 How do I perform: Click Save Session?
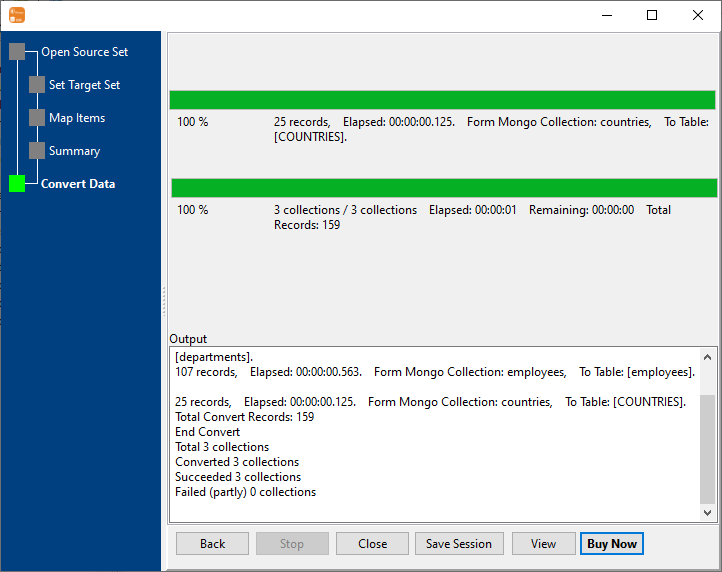pyautogui.click(x=459, y=544)
